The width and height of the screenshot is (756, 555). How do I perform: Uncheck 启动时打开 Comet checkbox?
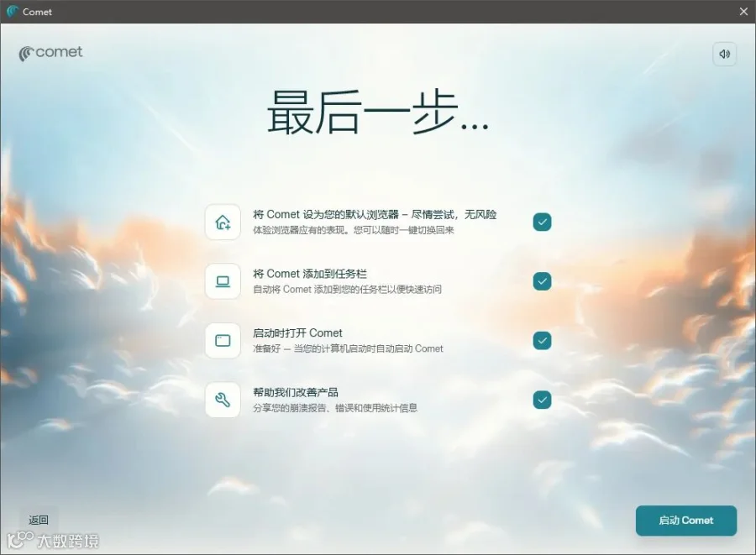[x=542, y=341]
